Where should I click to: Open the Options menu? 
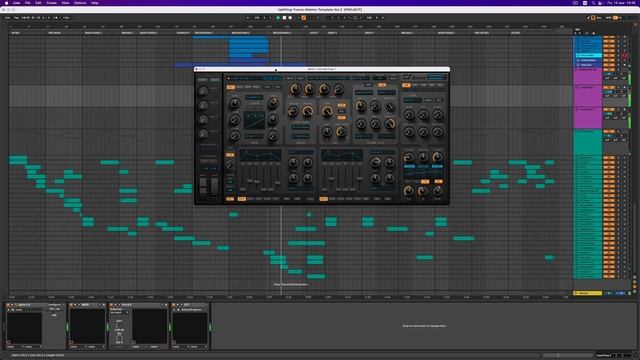point(80,3)
